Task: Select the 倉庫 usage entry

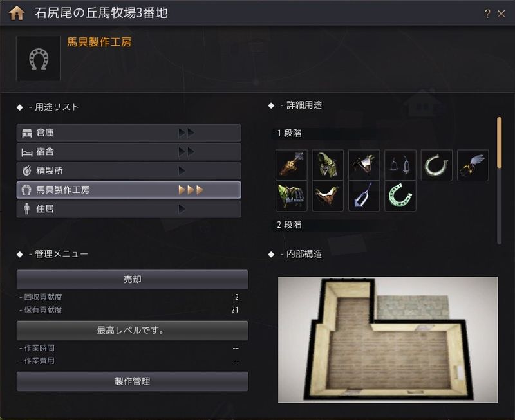Action: (129, 132)
